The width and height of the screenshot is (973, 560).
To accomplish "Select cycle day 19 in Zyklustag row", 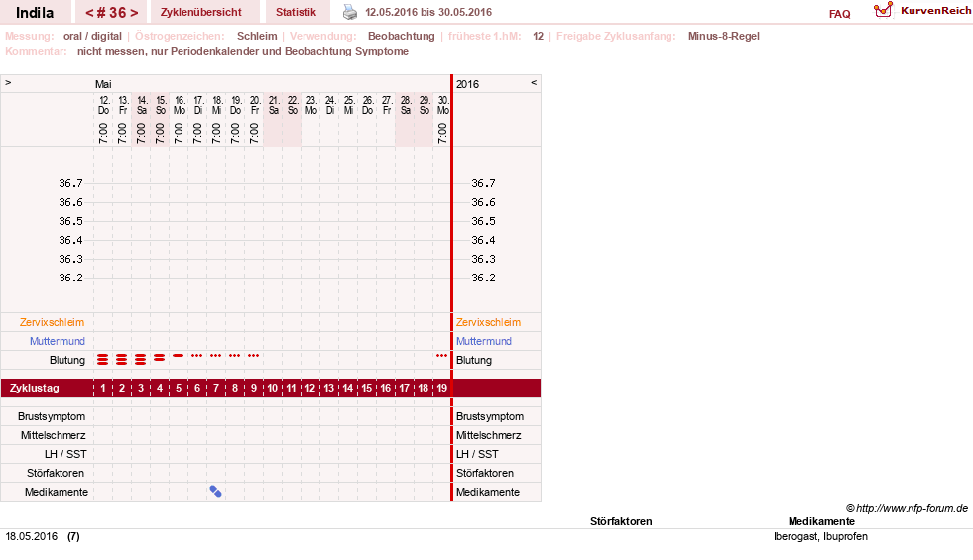I will 441,388.
